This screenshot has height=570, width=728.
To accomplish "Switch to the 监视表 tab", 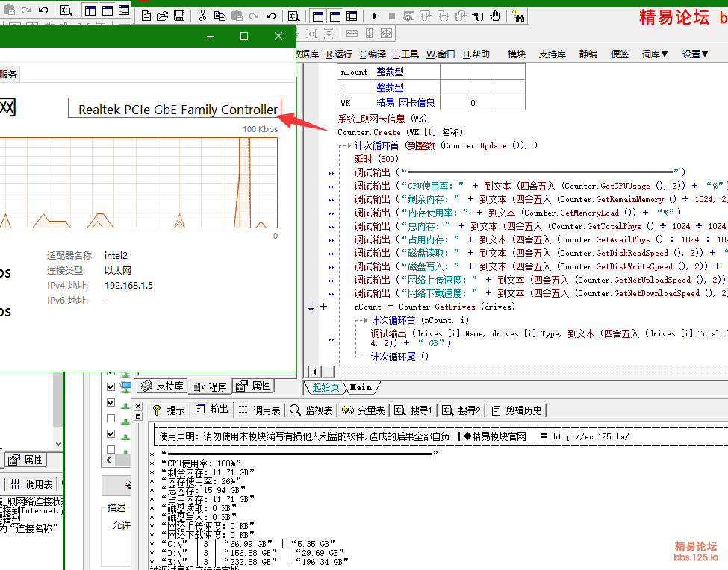I will (x=311, y=410).
